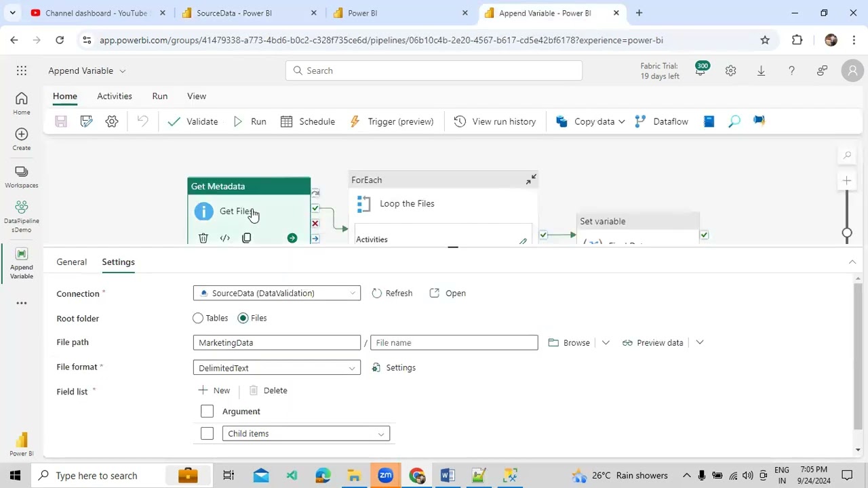
Task: Open Workspaces in left sidebar
Action: point(21,177)
